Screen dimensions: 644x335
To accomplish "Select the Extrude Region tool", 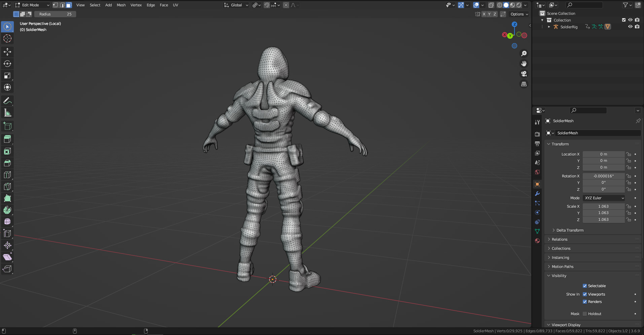I will (x=7, y=139).
